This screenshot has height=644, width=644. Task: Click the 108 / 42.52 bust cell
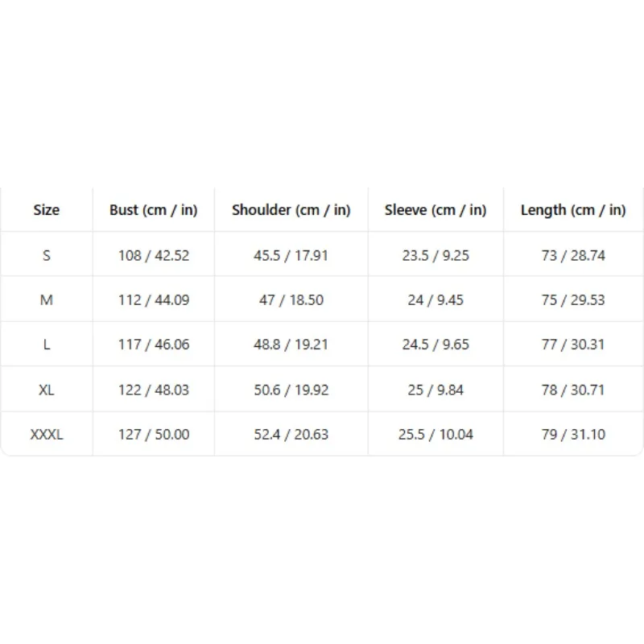154,255
